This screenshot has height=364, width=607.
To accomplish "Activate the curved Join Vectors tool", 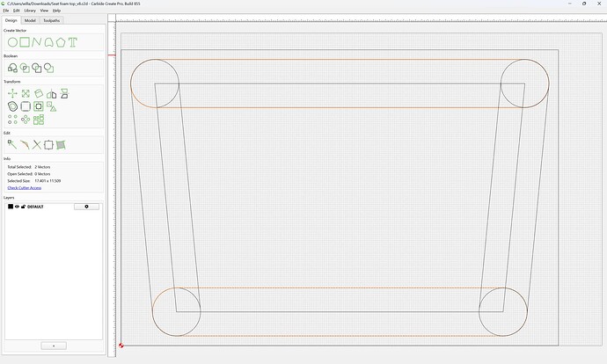I will 25,145.
